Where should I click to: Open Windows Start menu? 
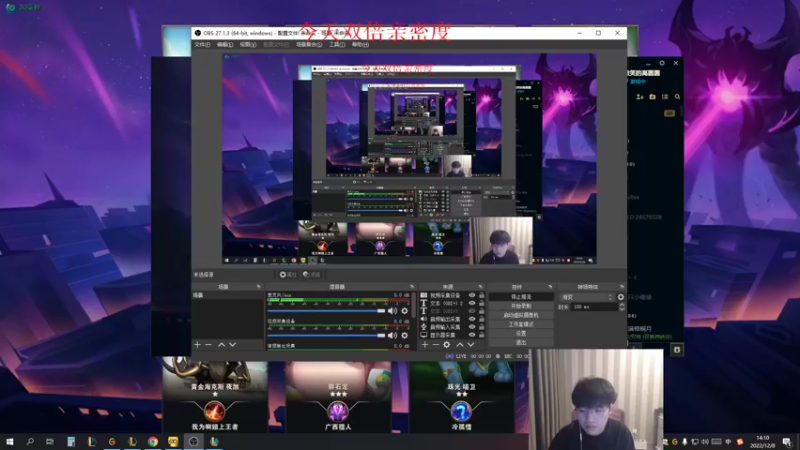[9, 441]
